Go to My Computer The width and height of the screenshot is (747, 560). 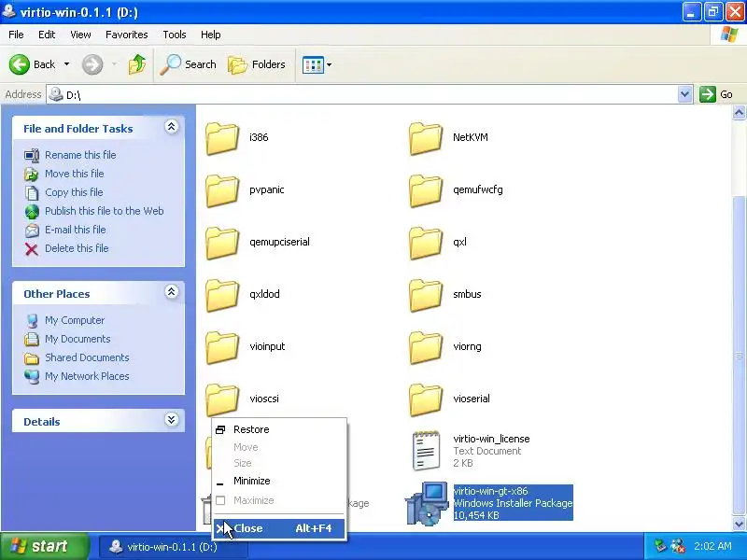coord(75,320)
